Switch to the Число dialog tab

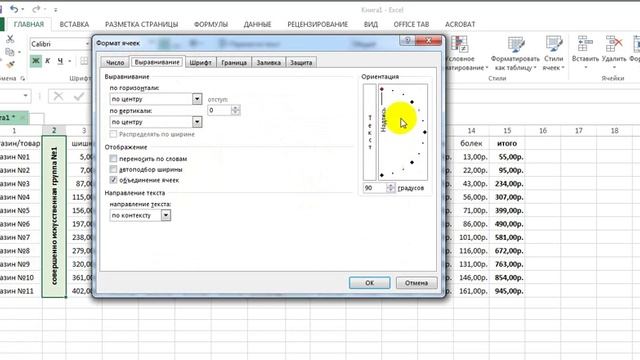[115, 62]
